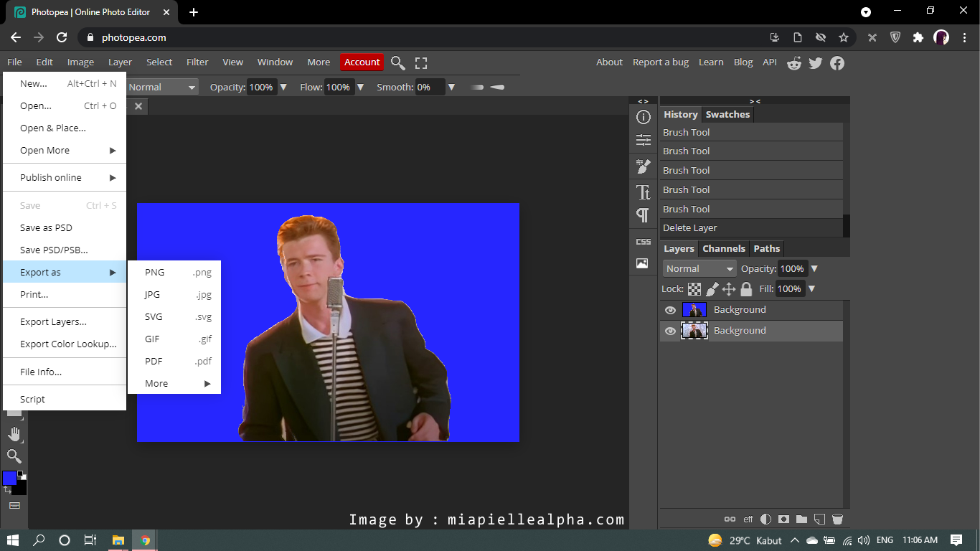Add a new adjustment layer
980x551 pixels.
coord(766,519)
